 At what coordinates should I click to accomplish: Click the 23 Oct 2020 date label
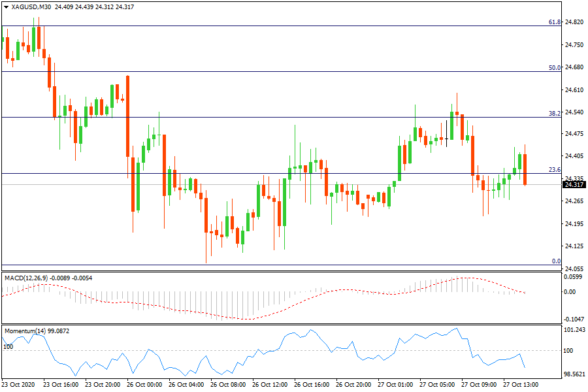coord(19,385)
